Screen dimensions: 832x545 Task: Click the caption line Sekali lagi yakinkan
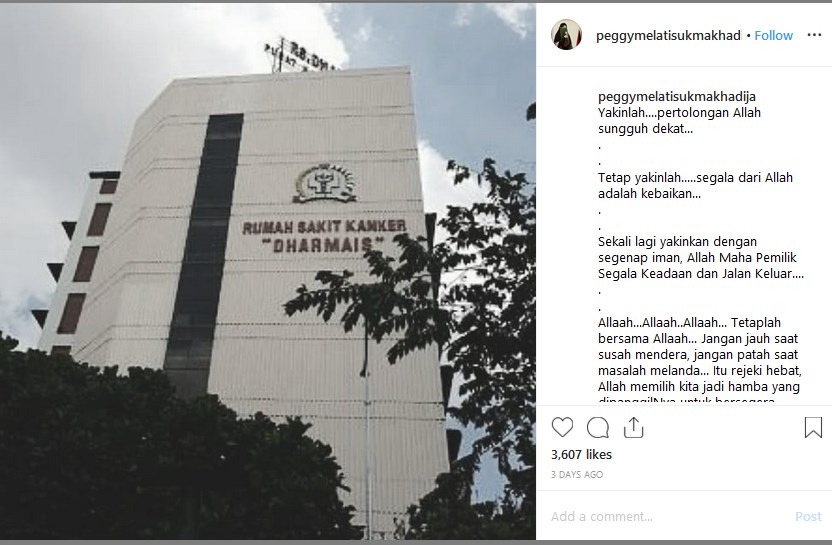click(700, 257)
